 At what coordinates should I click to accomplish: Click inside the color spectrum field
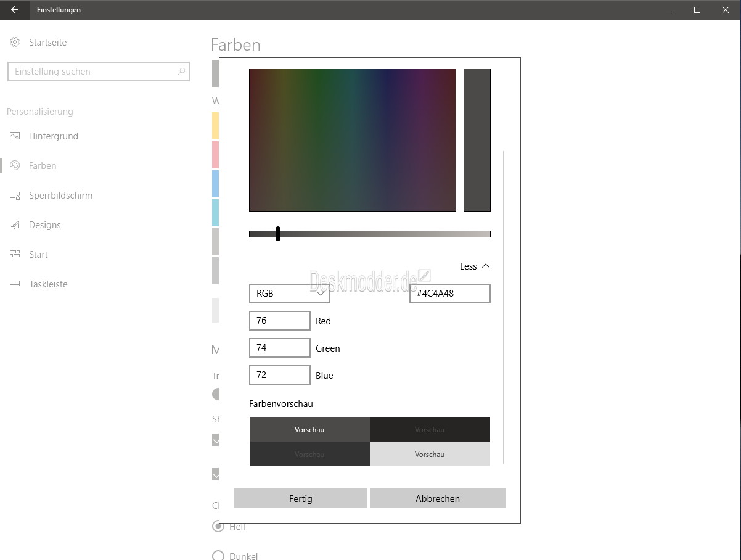click(352, 140)
